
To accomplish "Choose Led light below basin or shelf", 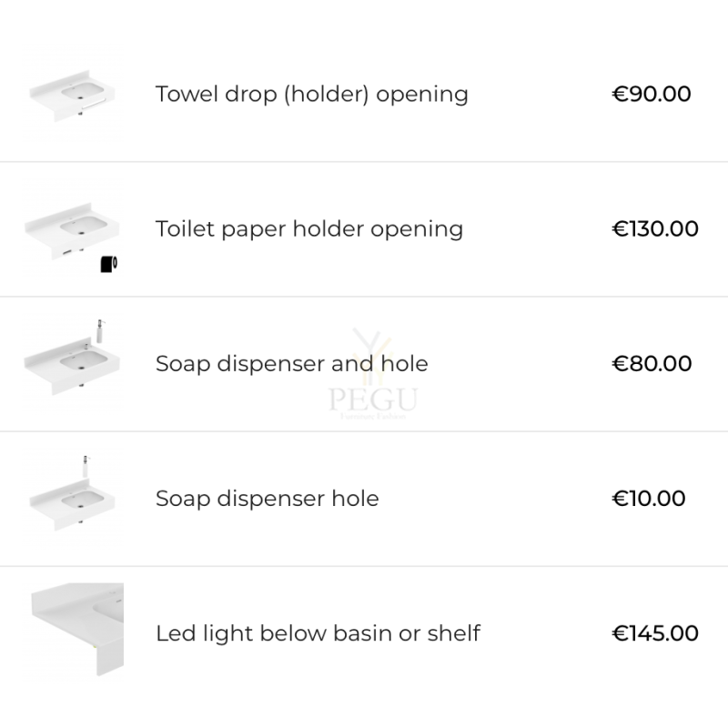I will (318, 633).
